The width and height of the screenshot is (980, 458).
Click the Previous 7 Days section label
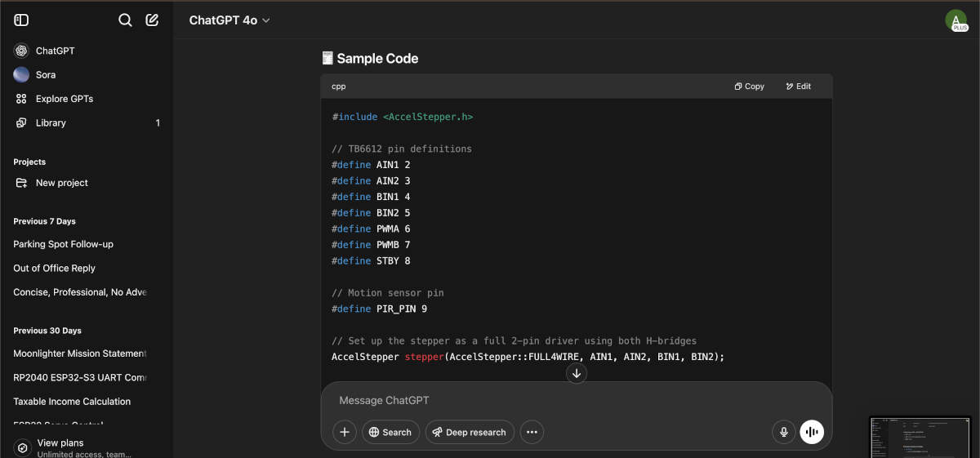[x=44, y=221]
